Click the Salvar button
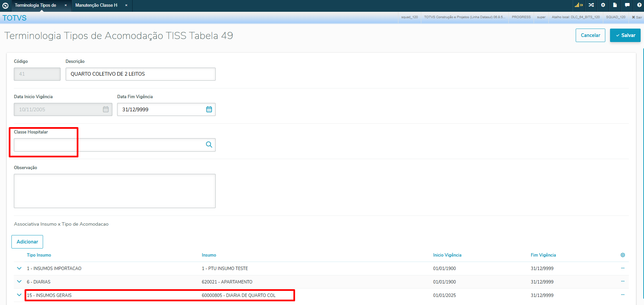Screen dimensions: 644x305 (625, 35)
